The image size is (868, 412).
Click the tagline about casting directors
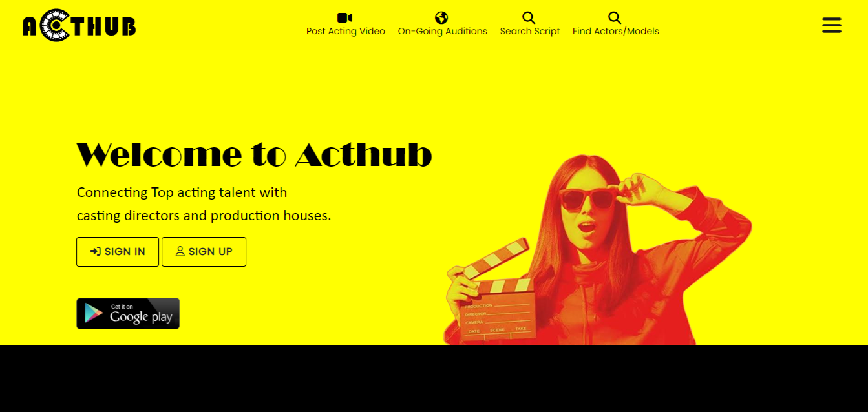pos(204,204)
